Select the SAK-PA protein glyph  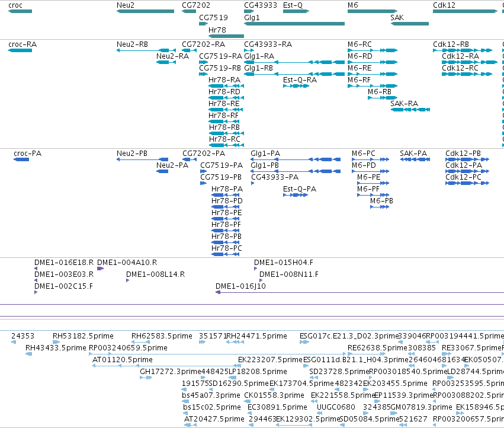pyautogui.click(x=415, y=159)
